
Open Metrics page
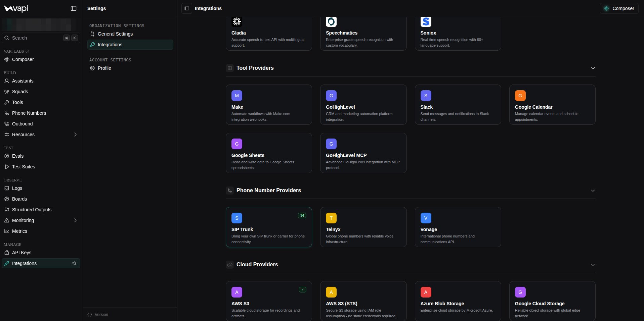click(41, 231)
